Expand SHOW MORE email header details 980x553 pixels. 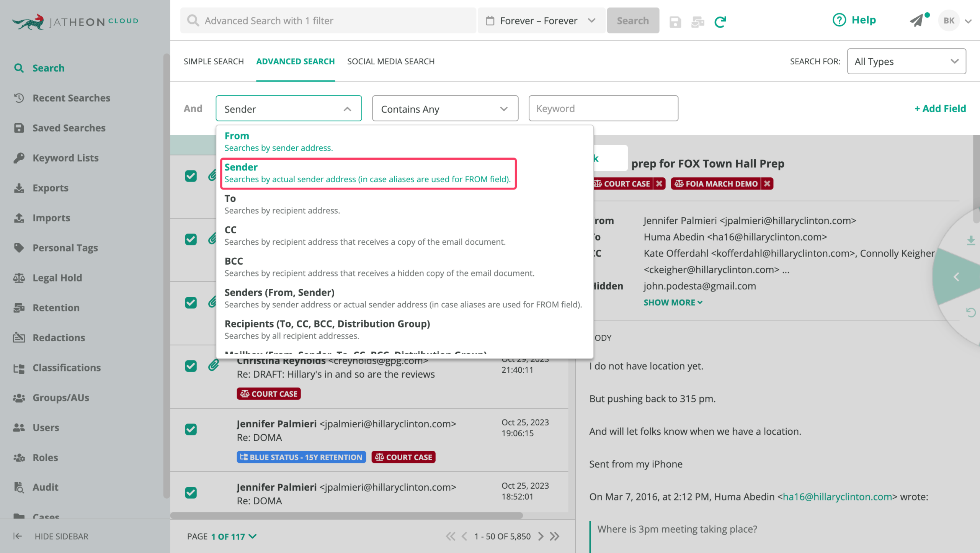tap(673, 303)
